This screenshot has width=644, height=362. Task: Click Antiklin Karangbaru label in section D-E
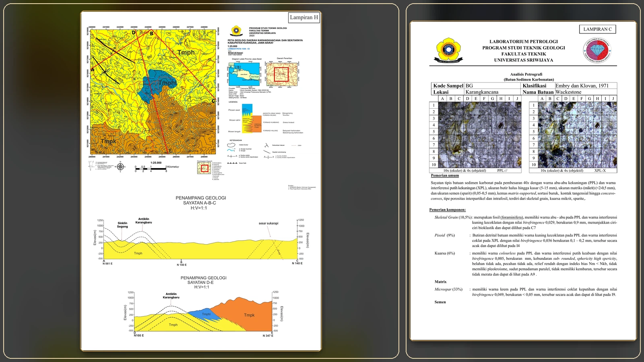(171, 296)
